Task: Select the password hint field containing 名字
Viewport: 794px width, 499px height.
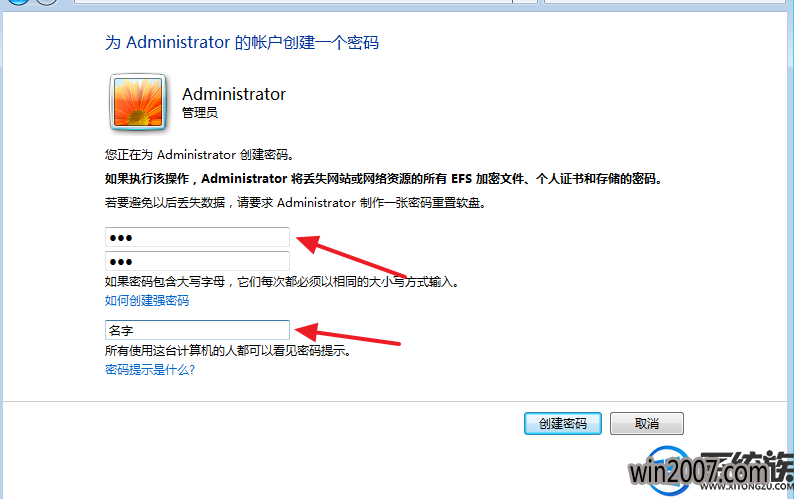Action: click(x=197, y=330)
